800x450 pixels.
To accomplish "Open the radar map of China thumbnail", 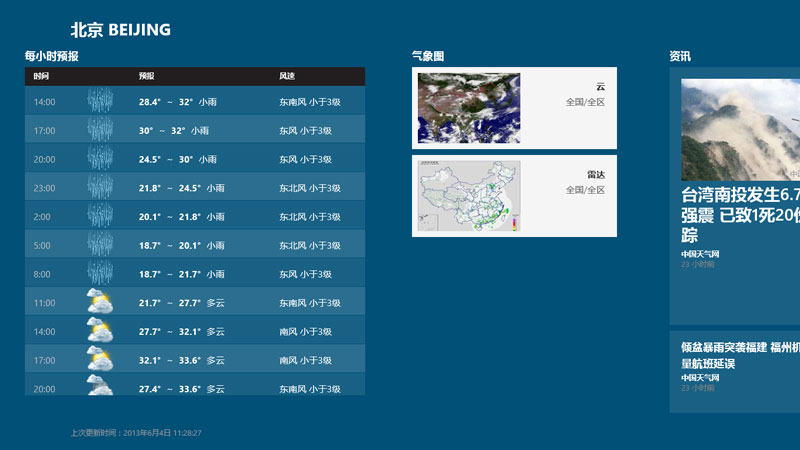I will pyautogui.click(x=469, y=197).
